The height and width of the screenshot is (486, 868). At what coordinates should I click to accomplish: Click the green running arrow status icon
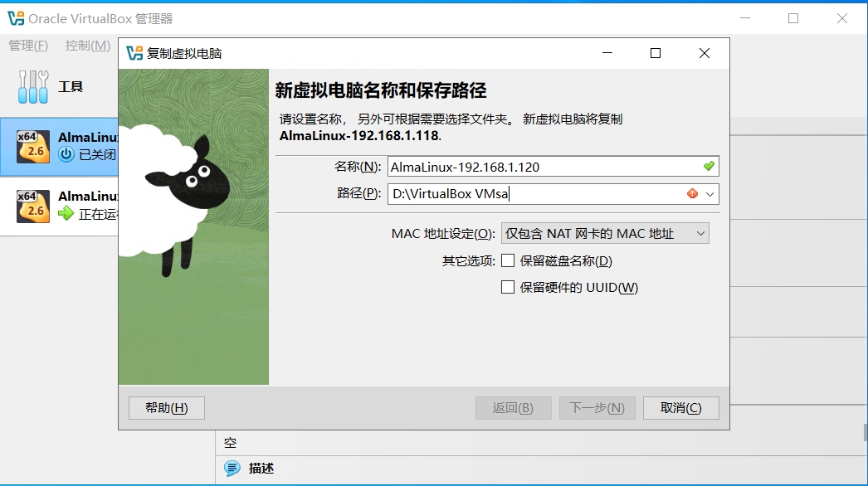pos(66,213)
